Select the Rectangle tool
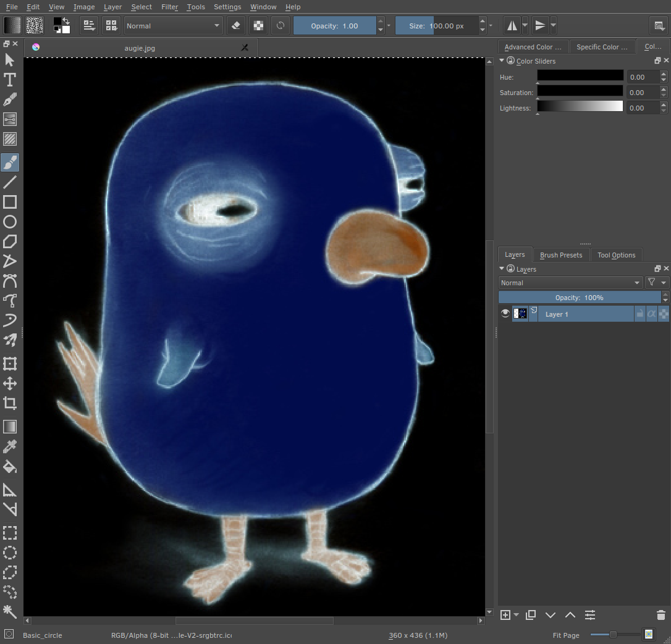 [9, 202]
